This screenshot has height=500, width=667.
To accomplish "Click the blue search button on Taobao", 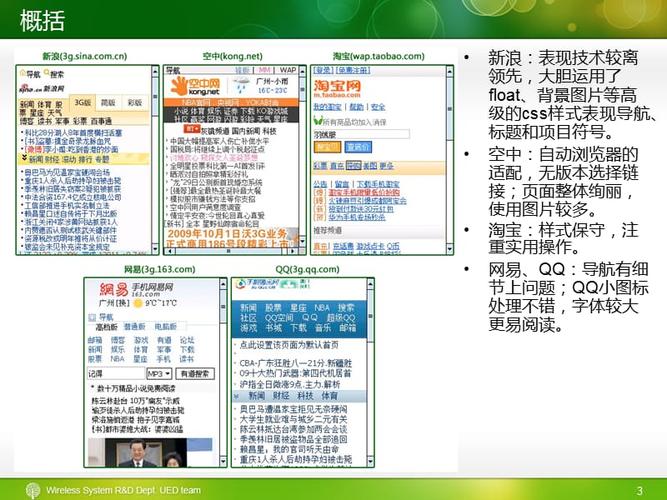I will pyautogui.click(x=358, y=147).
